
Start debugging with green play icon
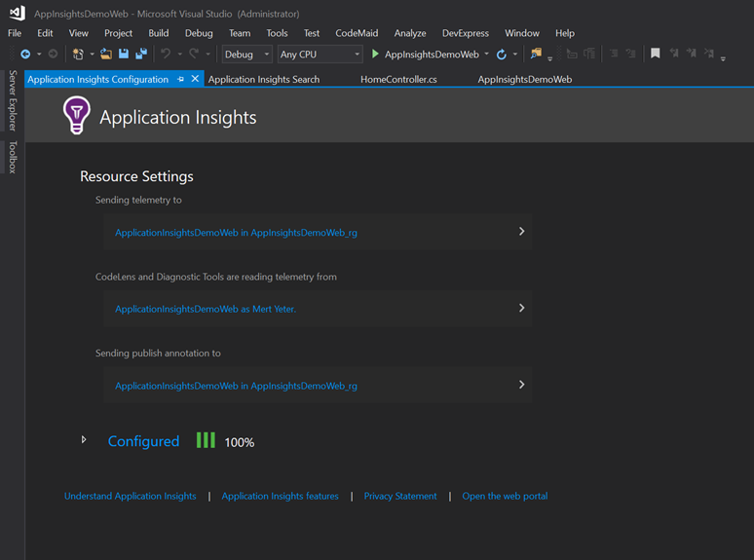375,54
